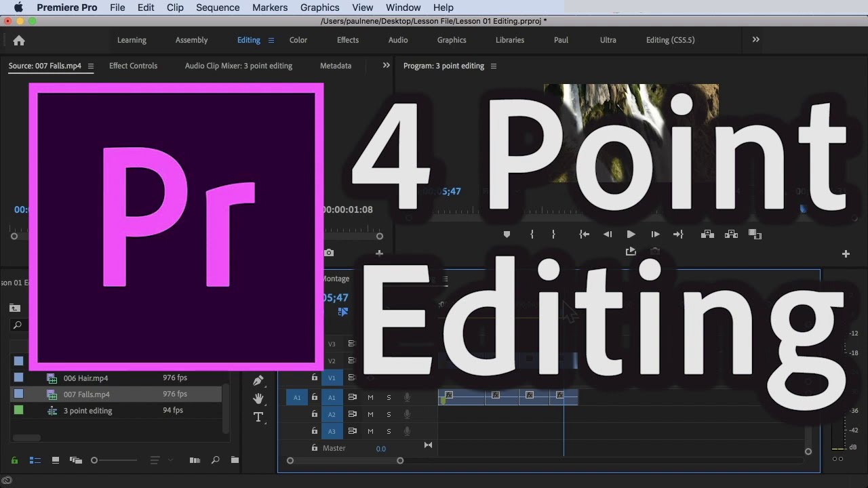Toggle the green project write lock
Image resolution: width=868 pixels, height=488 pixels.
point(14,460)
